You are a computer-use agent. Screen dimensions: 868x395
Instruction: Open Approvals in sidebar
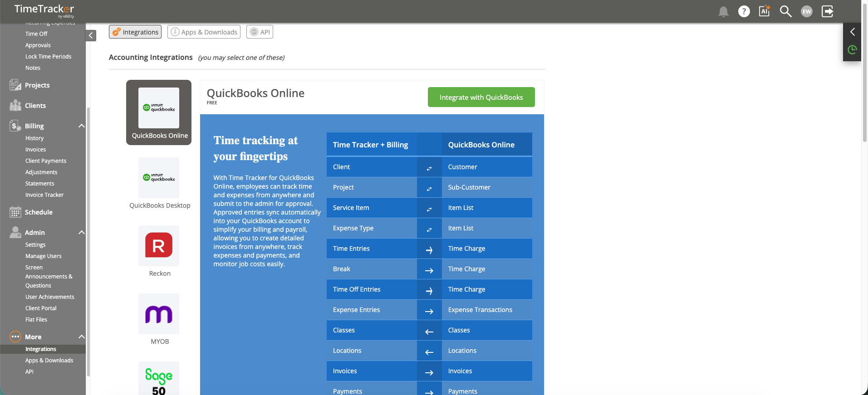coord(38,45)
